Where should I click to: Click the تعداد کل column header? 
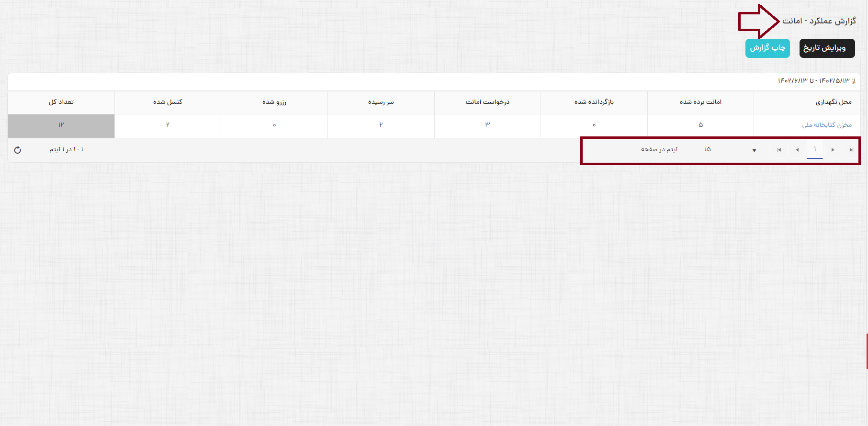click(61, 102)
